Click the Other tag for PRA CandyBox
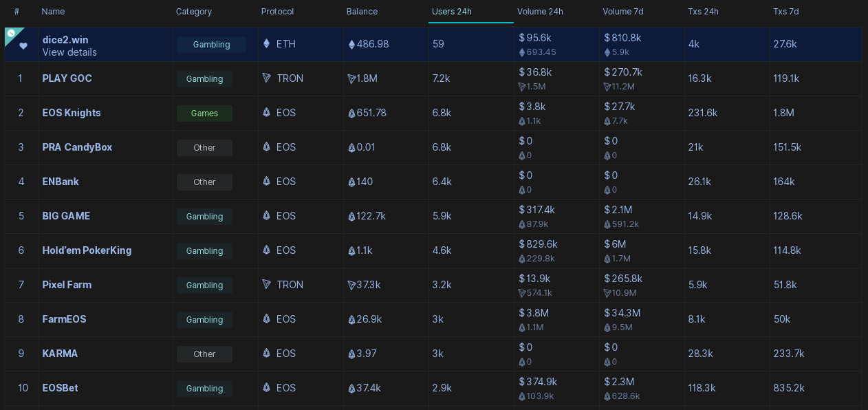868x410 pixels. (x=204, y=148)
